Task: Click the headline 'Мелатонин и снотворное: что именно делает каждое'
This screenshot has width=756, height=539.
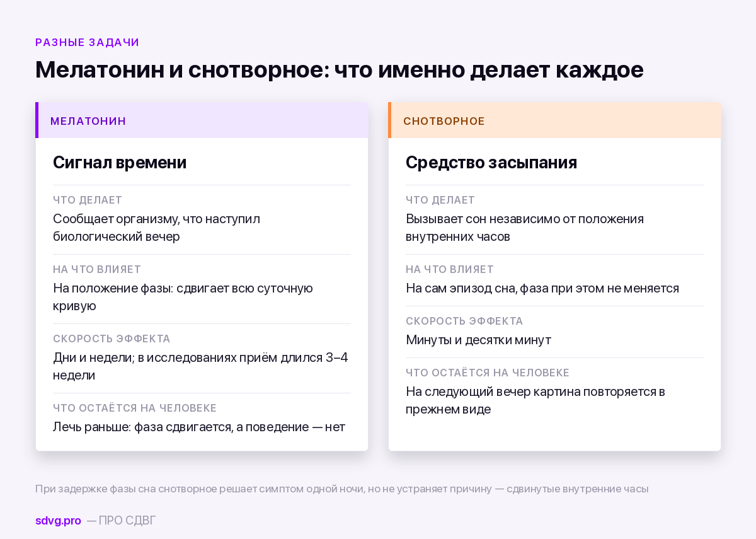Action: tap(340, 69)
